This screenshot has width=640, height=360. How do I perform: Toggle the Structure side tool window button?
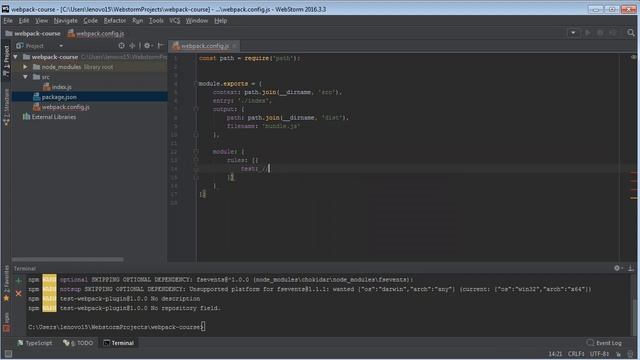coord(6,107)
